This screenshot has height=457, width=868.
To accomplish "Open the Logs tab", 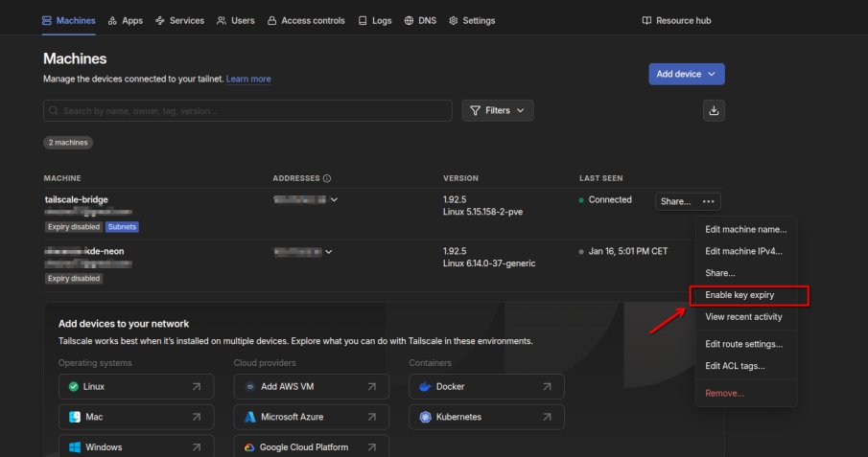I will [375, 20].
